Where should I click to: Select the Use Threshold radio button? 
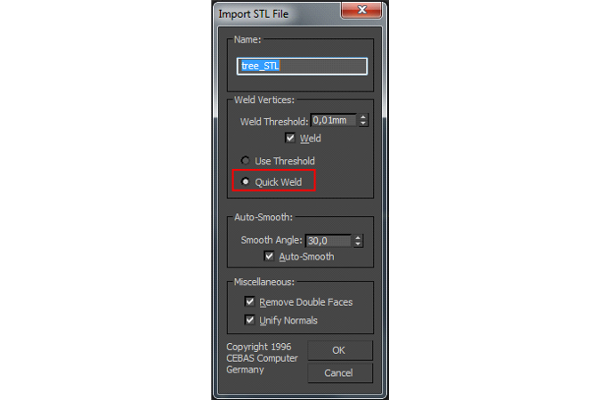tap(245, 160)
